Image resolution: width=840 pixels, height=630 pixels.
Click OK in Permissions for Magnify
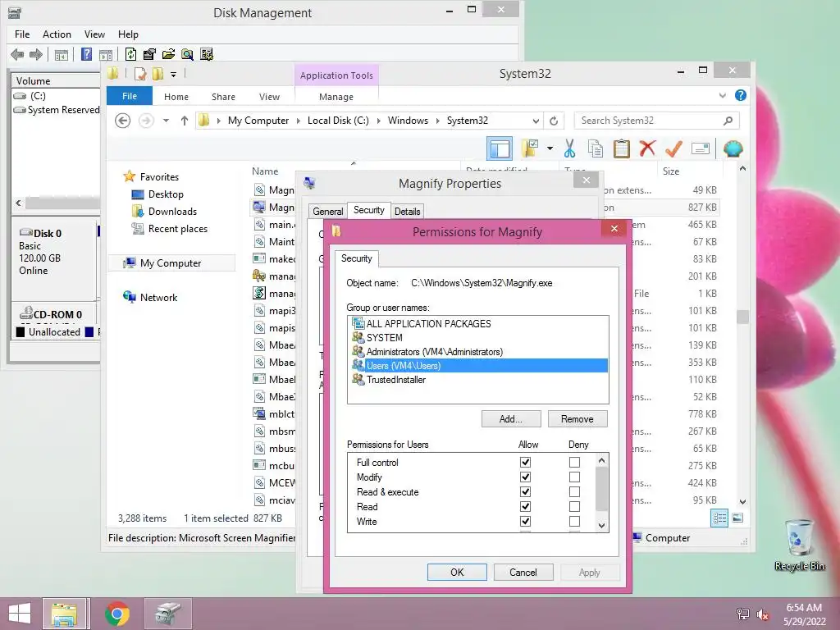coord(457,572)
